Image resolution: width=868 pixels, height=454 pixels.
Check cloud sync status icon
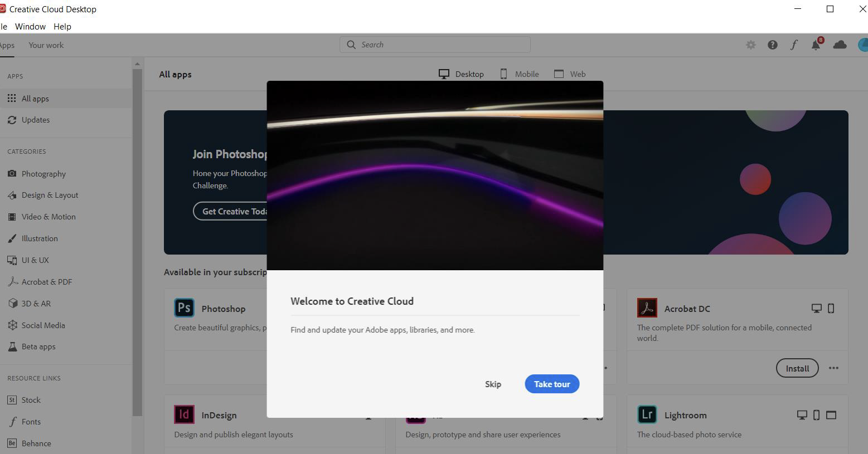pyautogui.click(x=839, y=45)
